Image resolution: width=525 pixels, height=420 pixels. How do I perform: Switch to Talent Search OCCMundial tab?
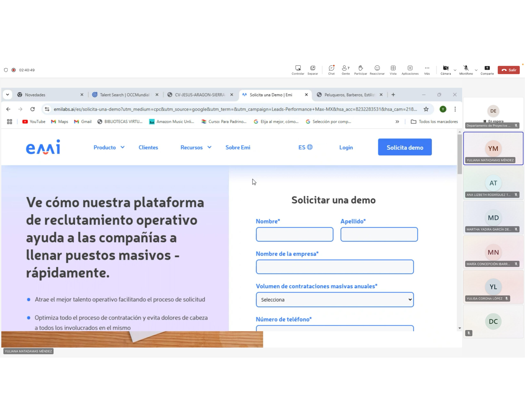124,95
